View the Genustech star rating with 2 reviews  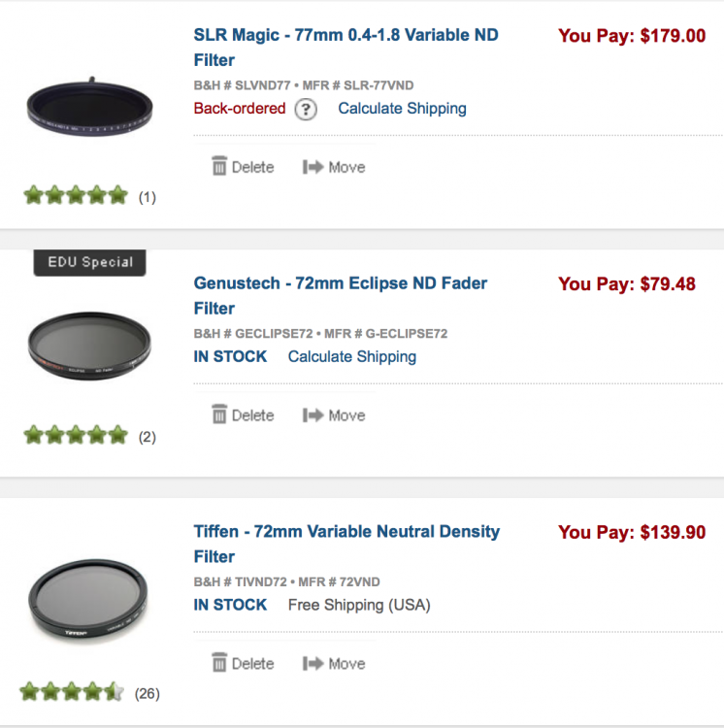click(x=76, y=435)
